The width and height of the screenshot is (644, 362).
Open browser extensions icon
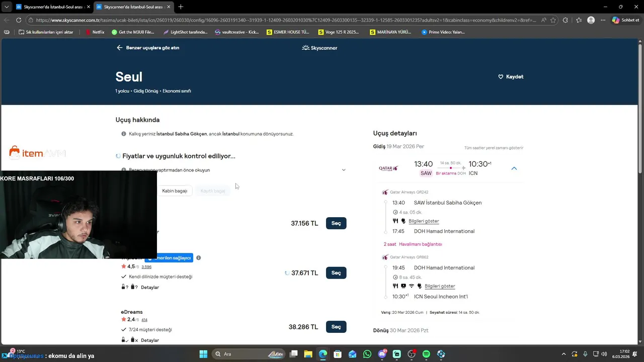(566, 20)
